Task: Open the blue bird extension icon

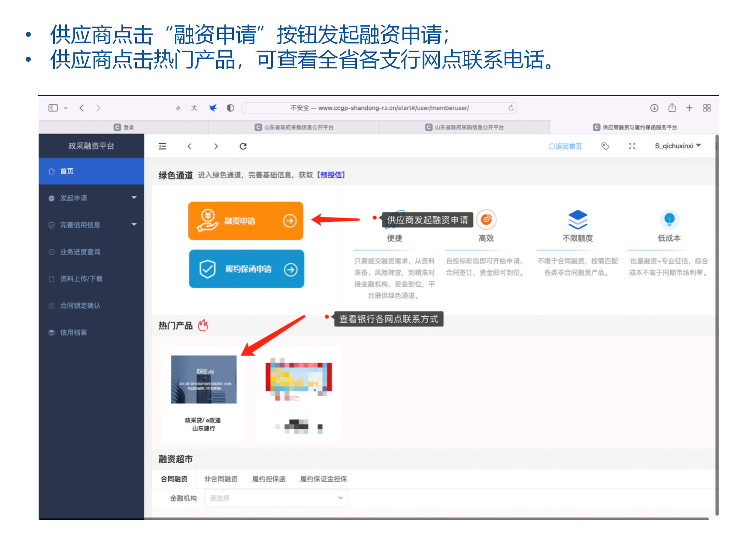Action: coord(213,108)
